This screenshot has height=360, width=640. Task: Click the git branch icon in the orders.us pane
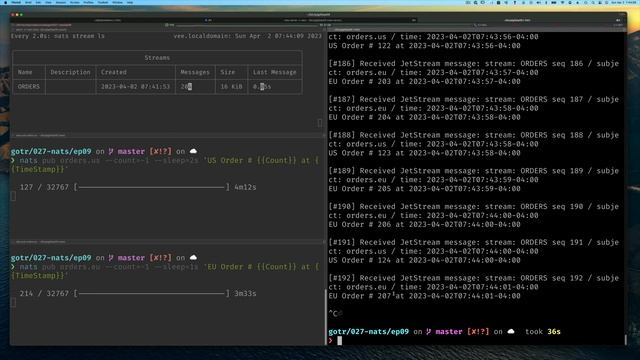pyautogui.click(x=111, y=151)
